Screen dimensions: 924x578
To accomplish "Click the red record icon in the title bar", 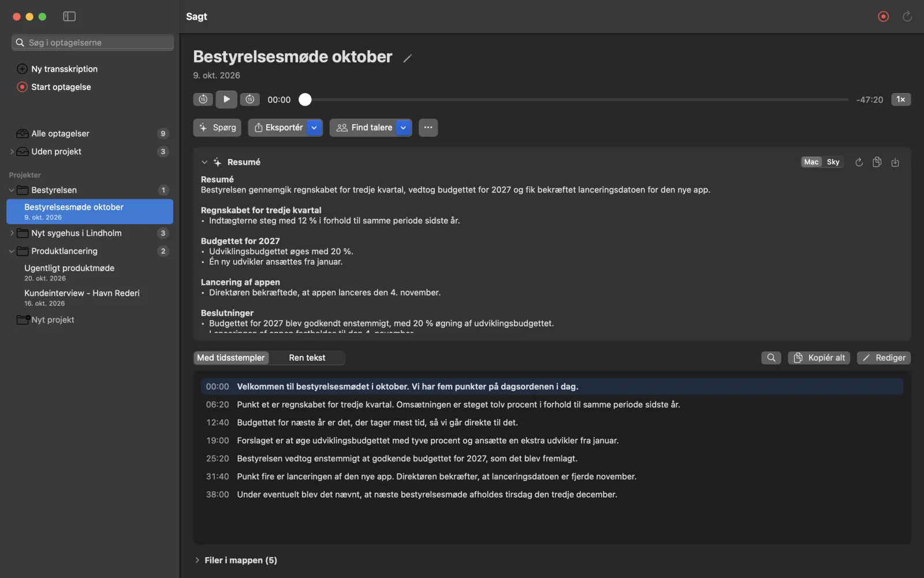I will pos(883,16).
